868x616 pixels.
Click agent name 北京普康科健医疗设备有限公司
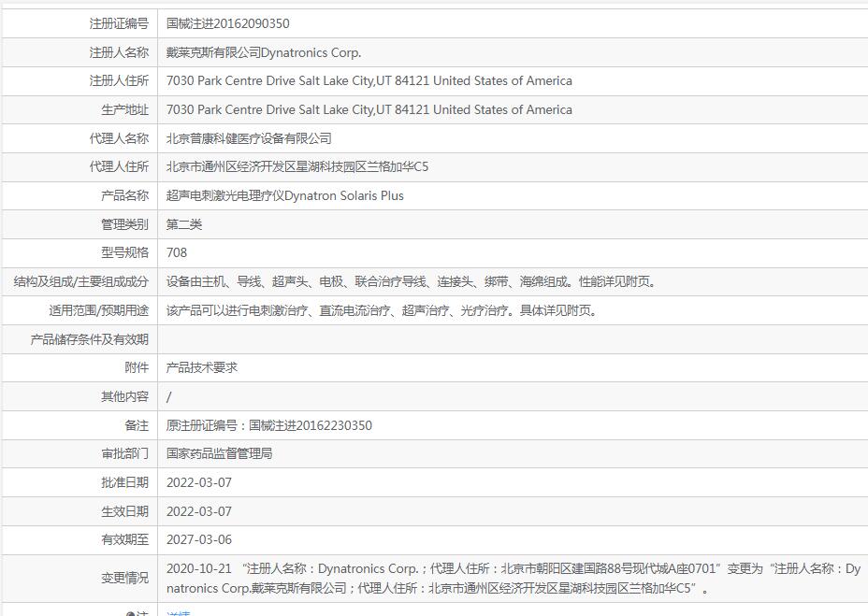tap(249, 138)
